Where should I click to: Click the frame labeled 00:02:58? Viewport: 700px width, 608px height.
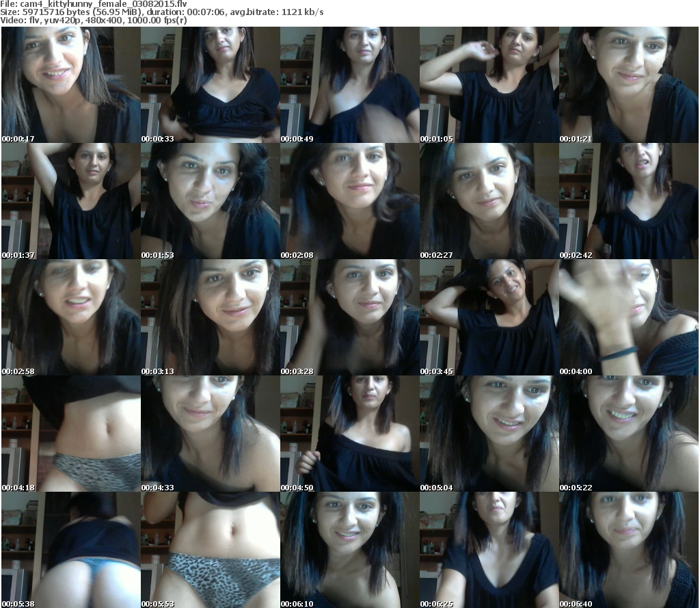(x=71, y=317)
